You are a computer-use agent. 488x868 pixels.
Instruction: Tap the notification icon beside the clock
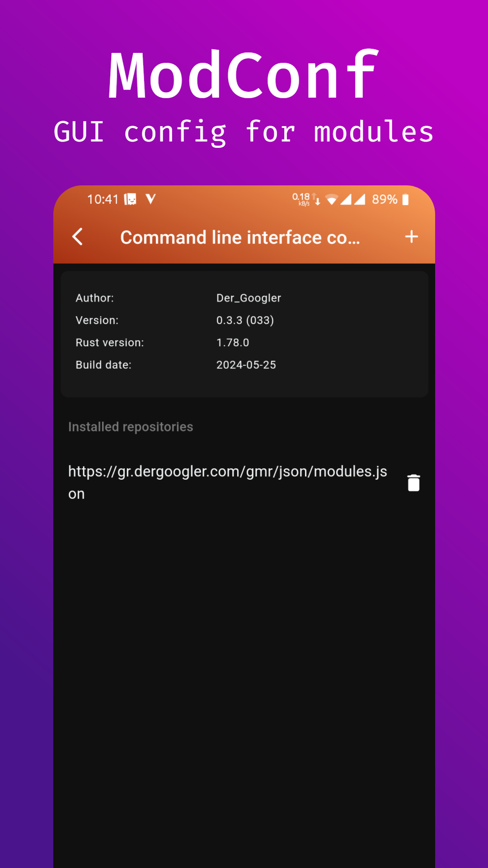pos(131,199)
